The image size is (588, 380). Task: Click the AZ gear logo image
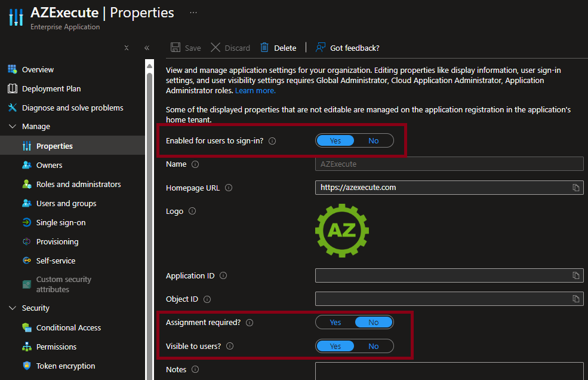[x=342, y=231]
